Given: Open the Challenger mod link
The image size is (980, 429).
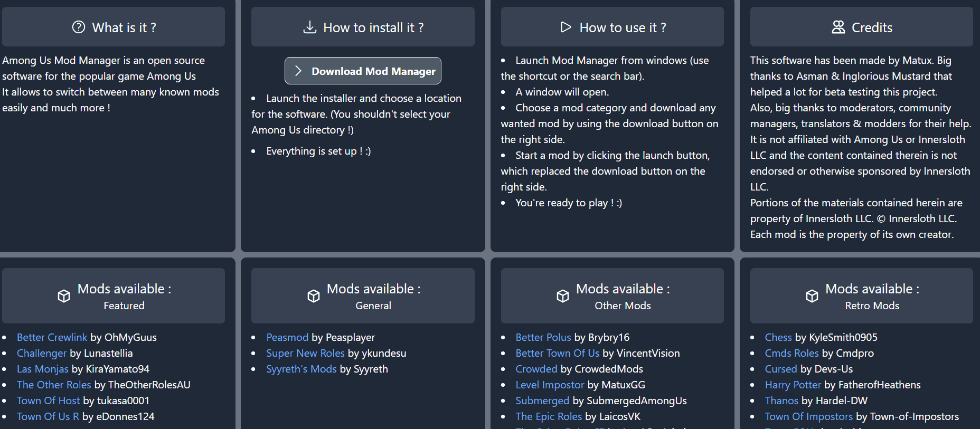Looking at the screenshot, I should [42, 353].
